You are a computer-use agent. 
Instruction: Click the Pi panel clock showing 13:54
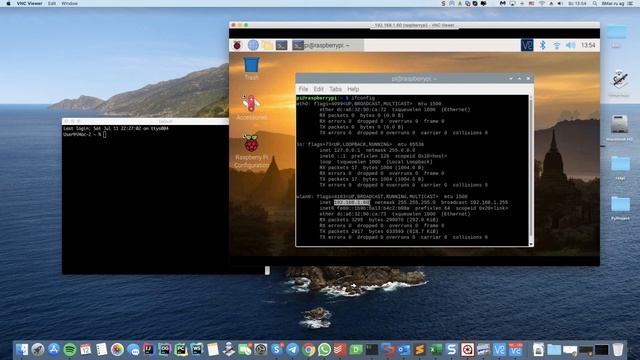point(588,45)
